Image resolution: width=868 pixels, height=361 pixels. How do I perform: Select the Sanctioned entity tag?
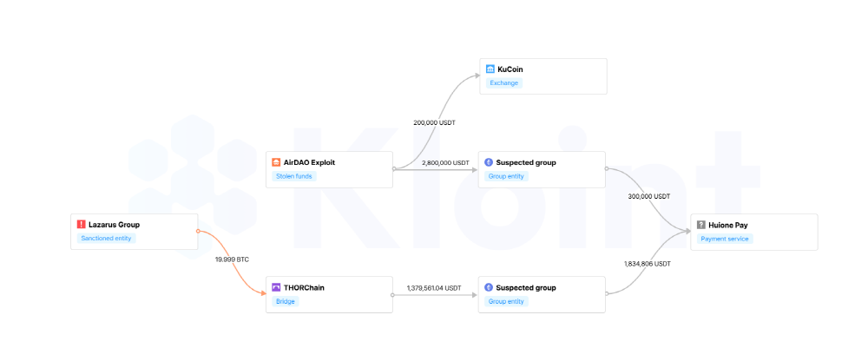(106, 239)
